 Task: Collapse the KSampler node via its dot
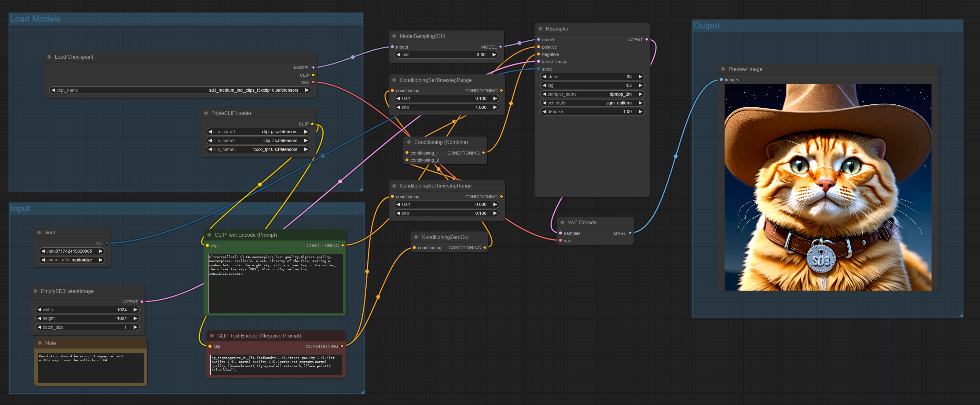click(540, 29)
